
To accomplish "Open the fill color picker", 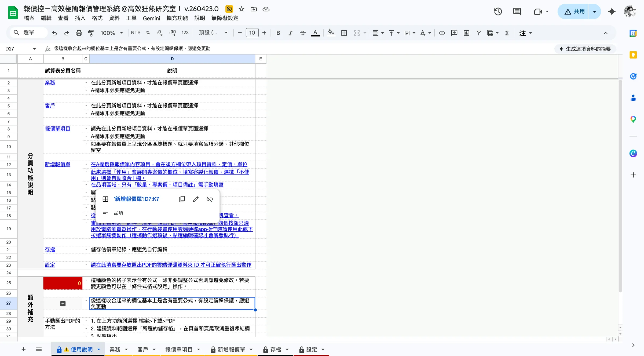I will point(331,33).
